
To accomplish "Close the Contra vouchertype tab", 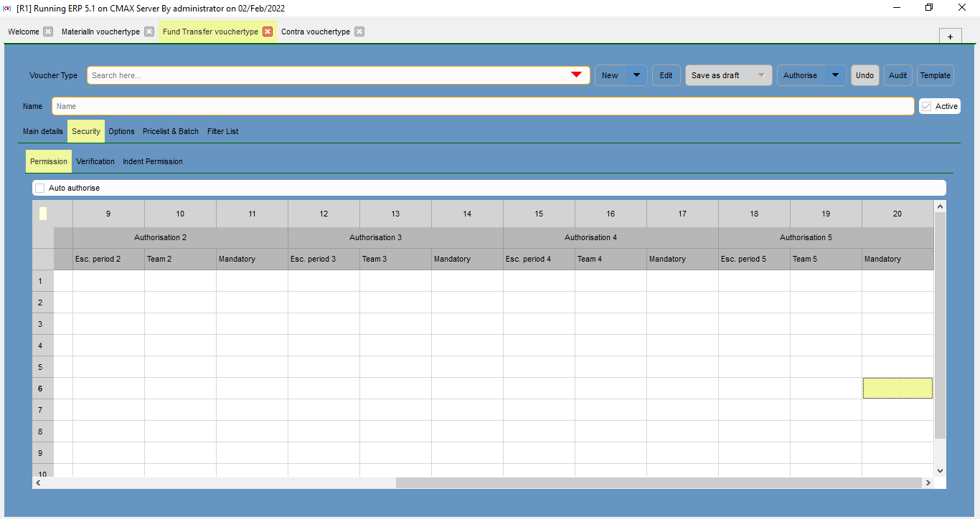I will (x=359, y=32).
